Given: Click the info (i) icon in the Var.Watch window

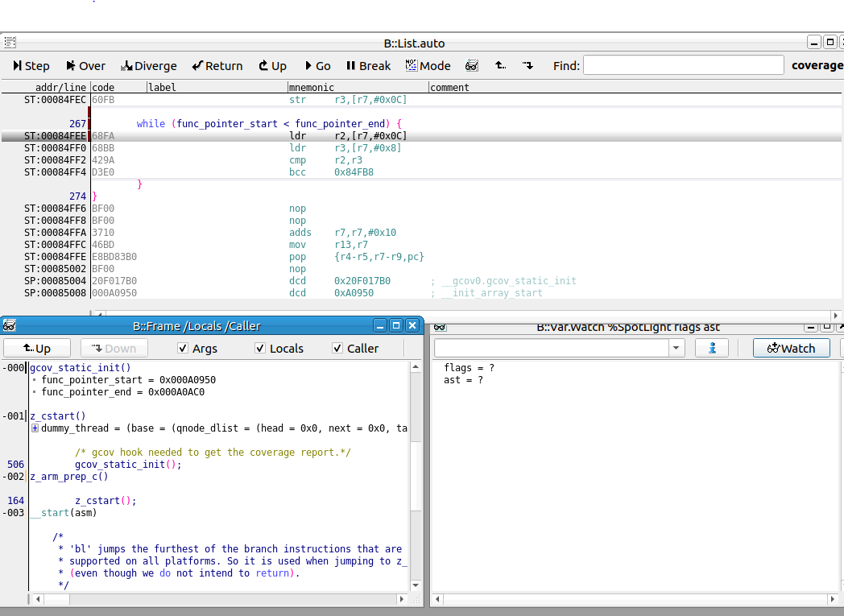Looking at the screenshot, I should point(712,348).
